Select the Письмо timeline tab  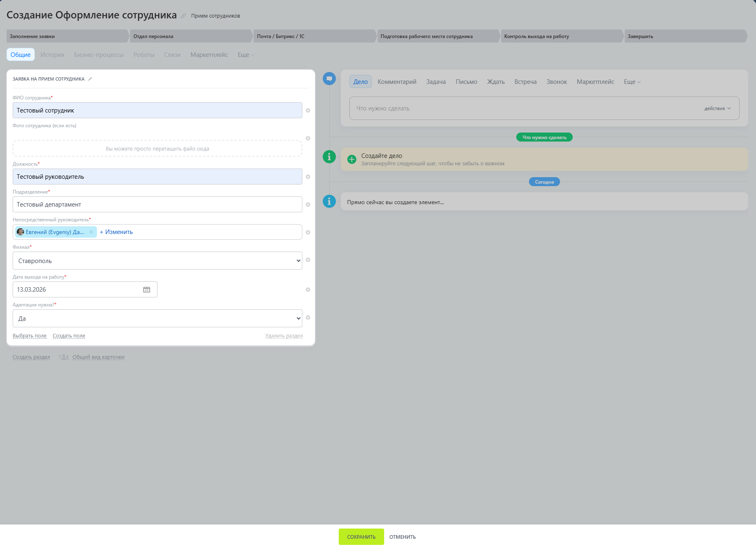[x=466, y=82]
